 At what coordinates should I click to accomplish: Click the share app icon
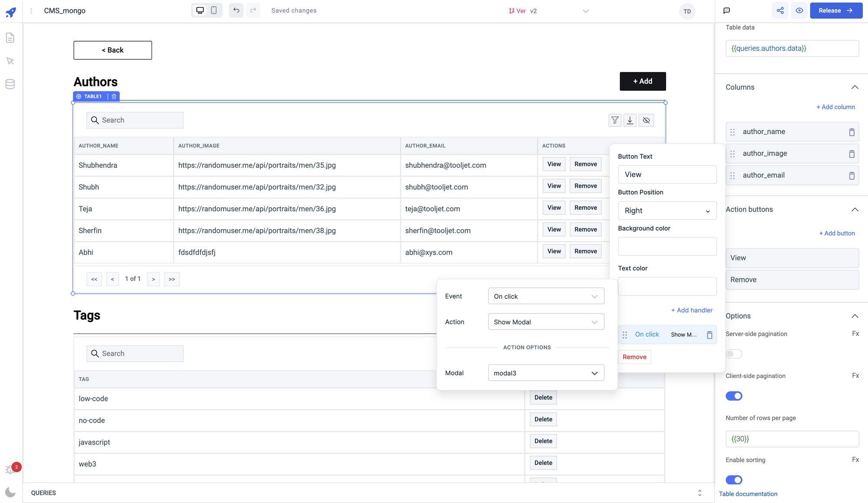point(780,10)
